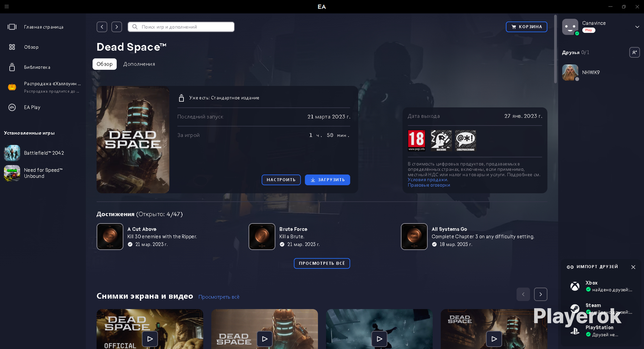Open Battlefield 2042 from installed games

click(43, 153)
